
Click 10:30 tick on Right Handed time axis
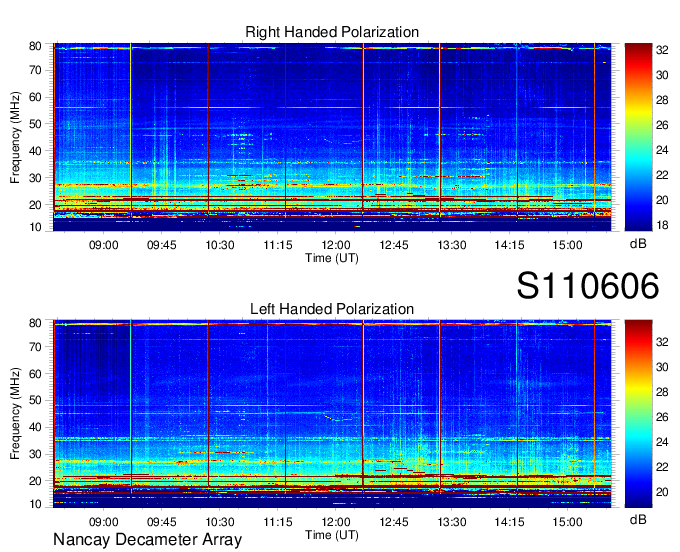(x=220, y=245)
